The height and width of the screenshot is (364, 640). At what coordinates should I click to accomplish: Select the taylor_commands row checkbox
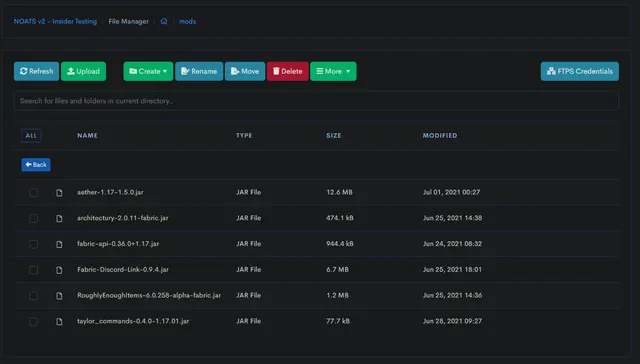pyautogui.click(x=33, y=322)
